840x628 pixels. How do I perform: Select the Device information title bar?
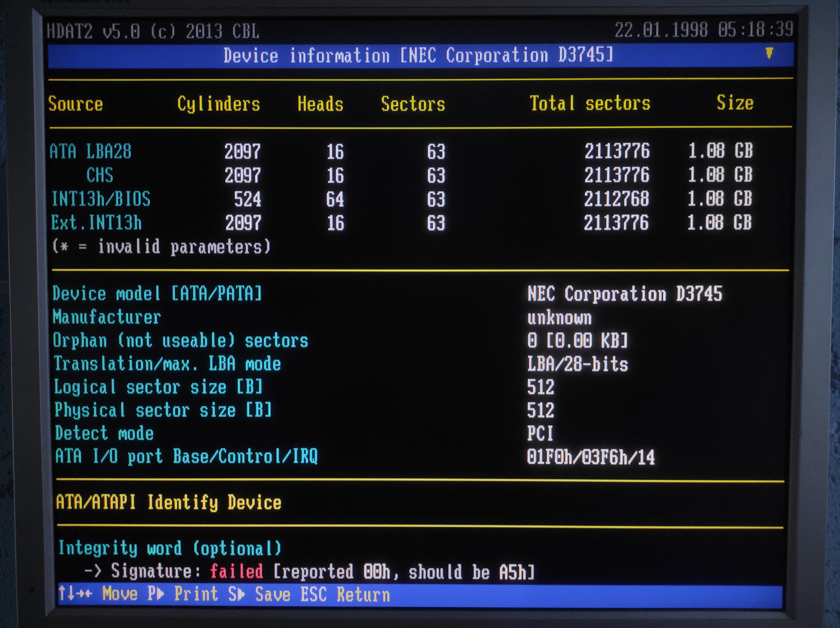pos(418,56)
